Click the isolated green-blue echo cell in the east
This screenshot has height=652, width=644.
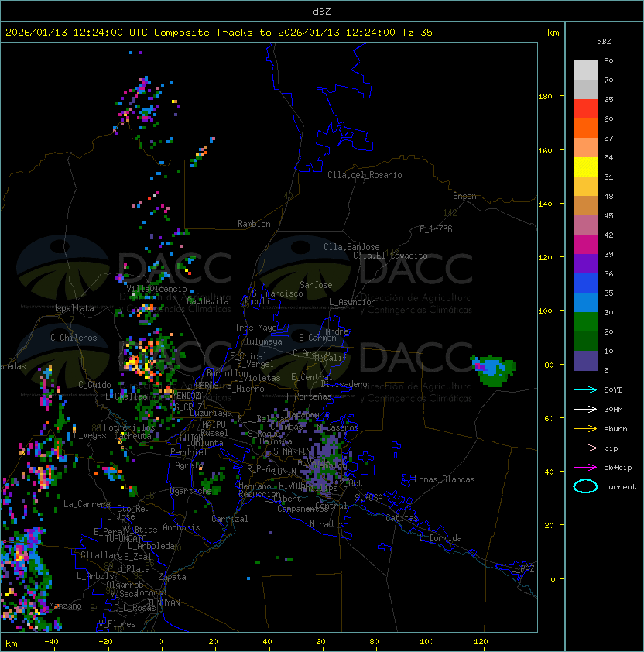(x=493, y=370)
